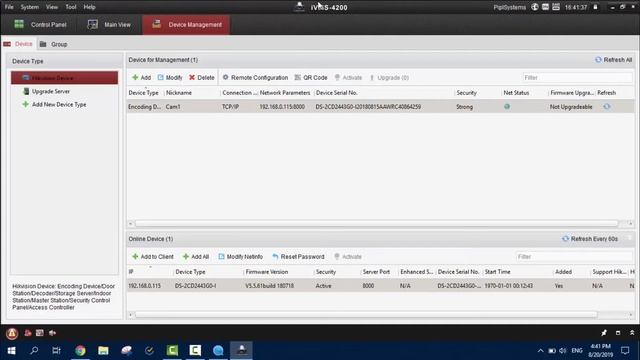The height and width of the screenshot is (360, 640).
Task: Sort online devices by IP header
Action: (x=131, y=272)
